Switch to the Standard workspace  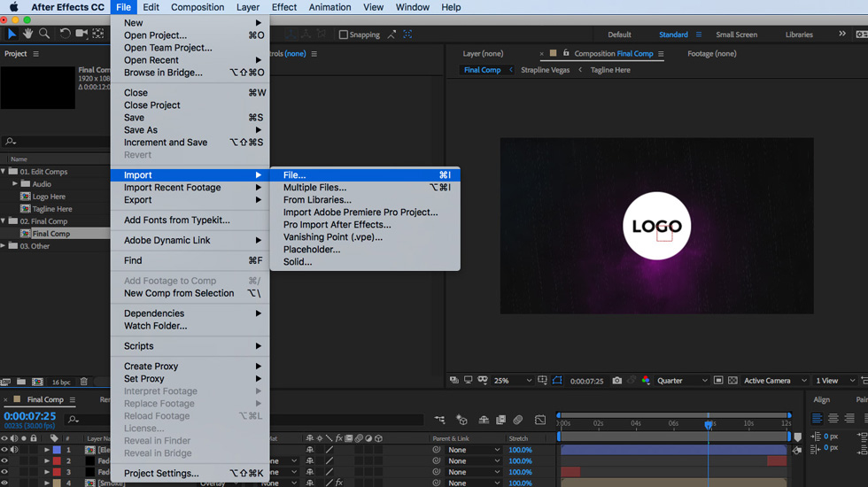[x=673, y=35]
